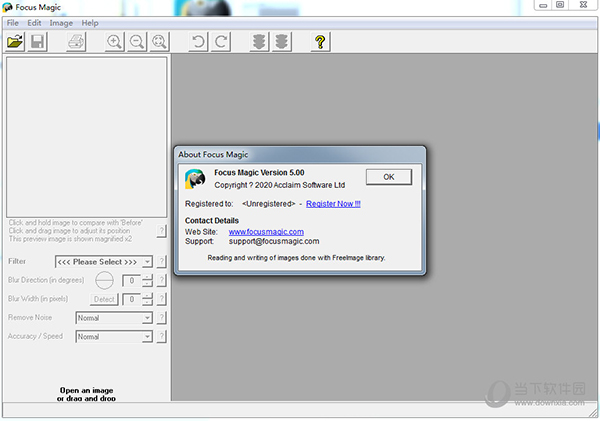The image size is (600, 421).
Task: Click the ? button beside Remove Noise
Action: (161, 318)
